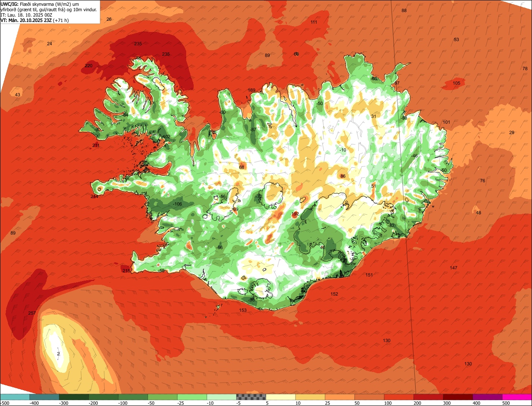
Task: Click the value 215 at the Reykjanes tip
Action: (126, 271)
